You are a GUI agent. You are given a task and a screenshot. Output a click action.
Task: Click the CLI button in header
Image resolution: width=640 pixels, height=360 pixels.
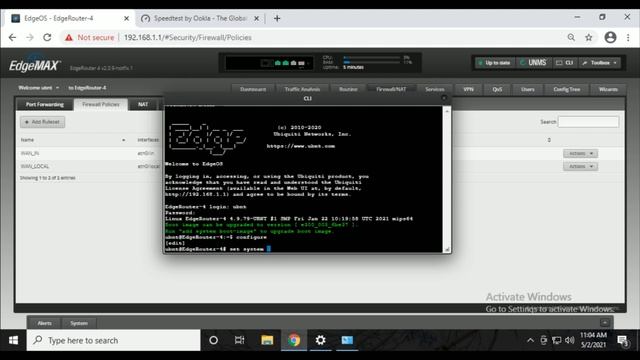click(x=564, y=63)
